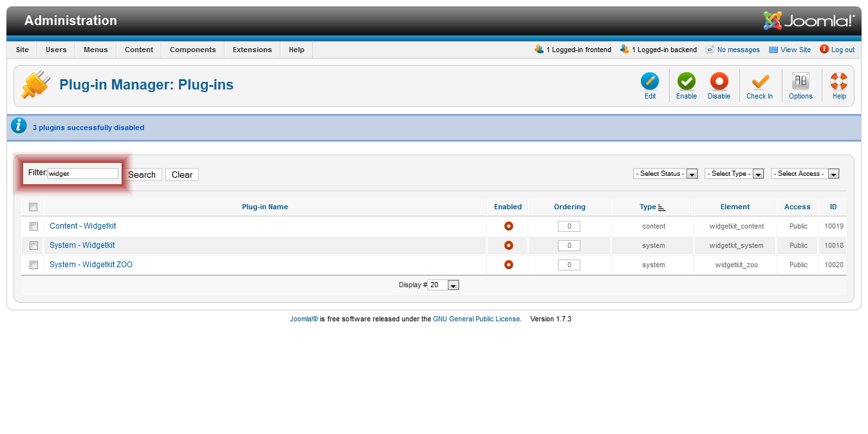Open the System - Widgetkit plugin link

point(82,245)
